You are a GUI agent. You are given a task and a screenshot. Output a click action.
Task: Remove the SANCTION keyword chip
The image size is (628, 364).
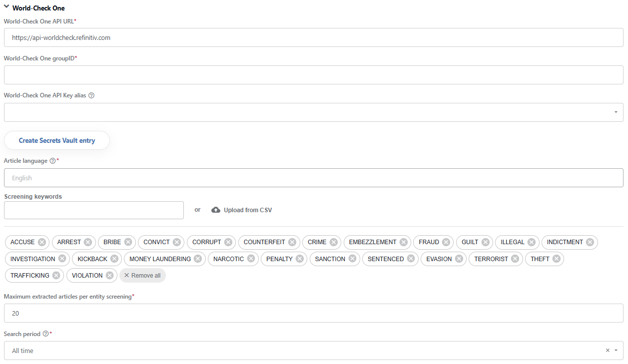pyautogui.click(x=352, y=259)
